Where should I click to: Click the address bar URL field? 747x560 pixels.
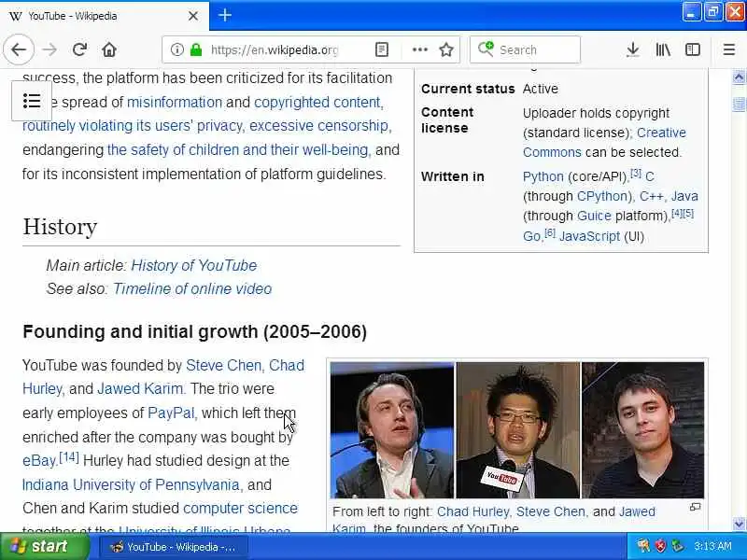pyautogui.click(x=274, y=49)
